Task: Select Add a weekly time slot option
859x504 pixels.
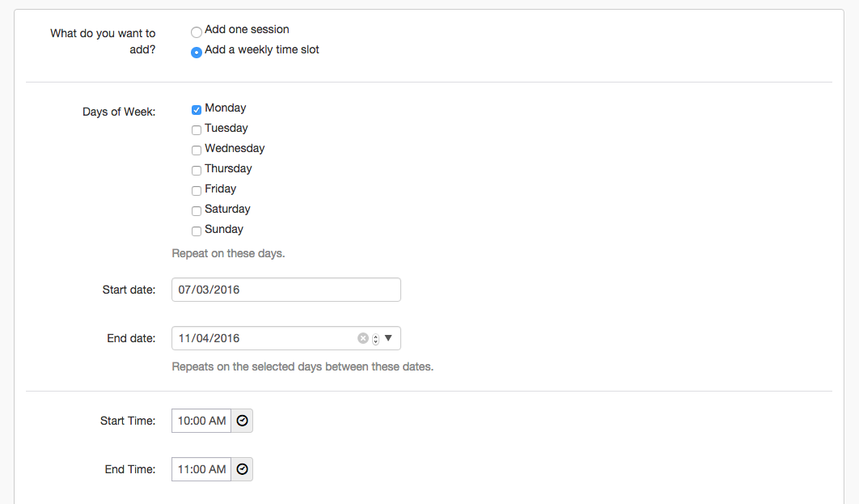Action: 197,53
